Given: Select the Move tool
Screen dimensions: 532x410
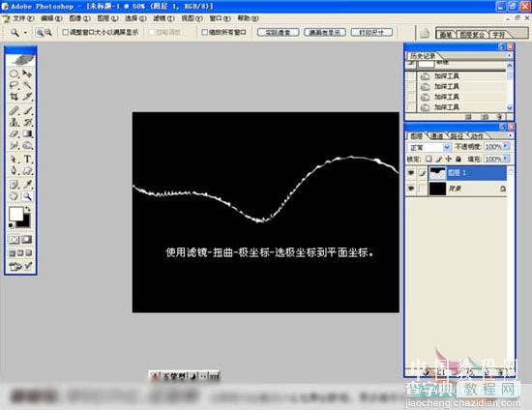Looking at the screenshot, I should 27,73.
